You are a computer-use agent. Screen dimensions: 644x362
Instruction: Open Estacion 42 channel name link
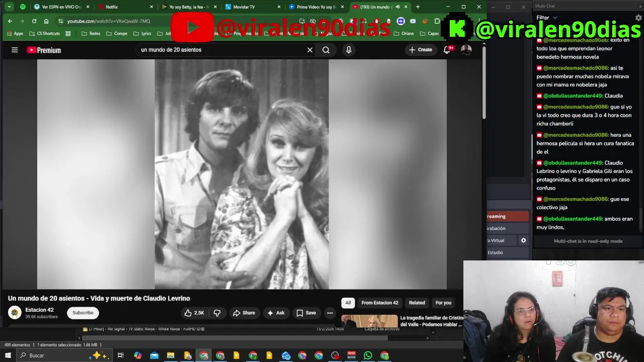point(40,310)
